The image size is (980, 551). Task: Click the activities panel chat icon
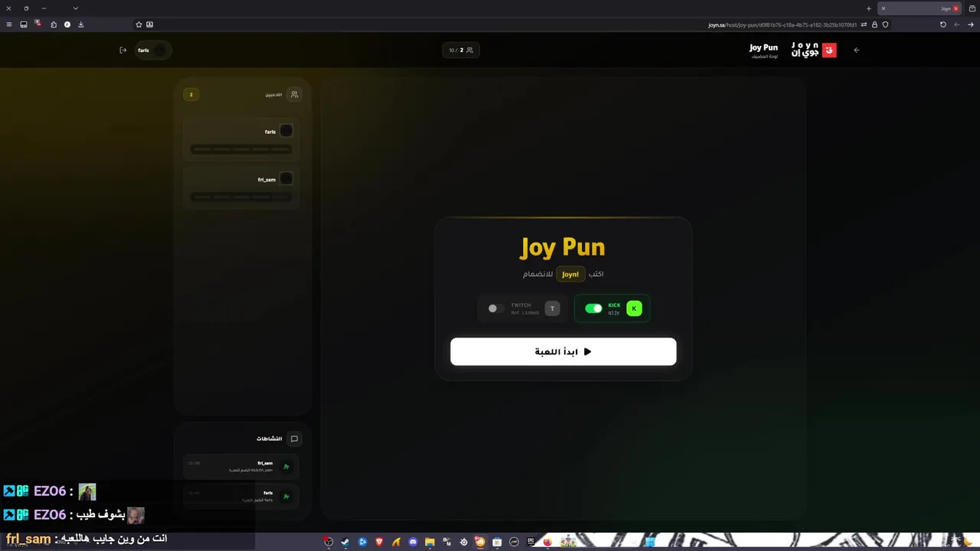coord(294,439)
